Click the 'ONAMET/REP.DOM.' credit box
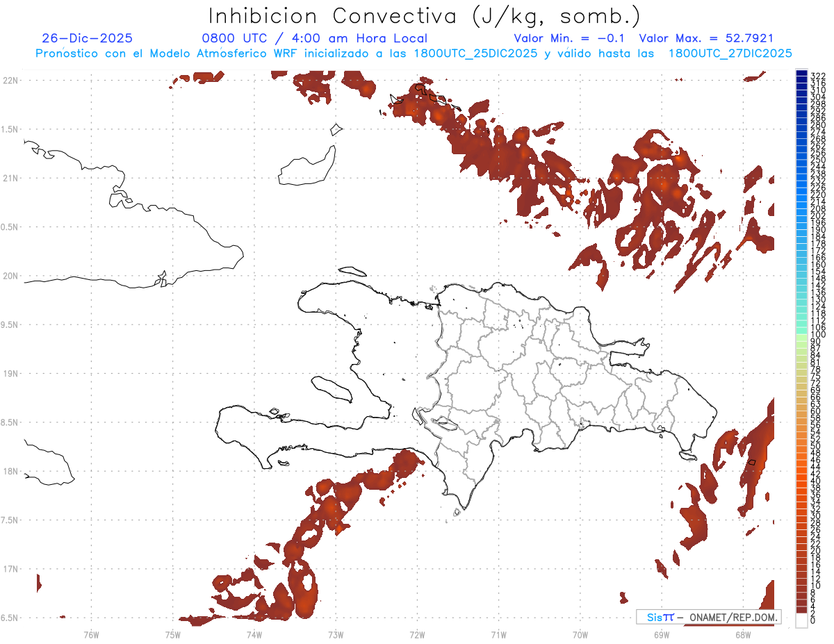 (x=708, y=617)
